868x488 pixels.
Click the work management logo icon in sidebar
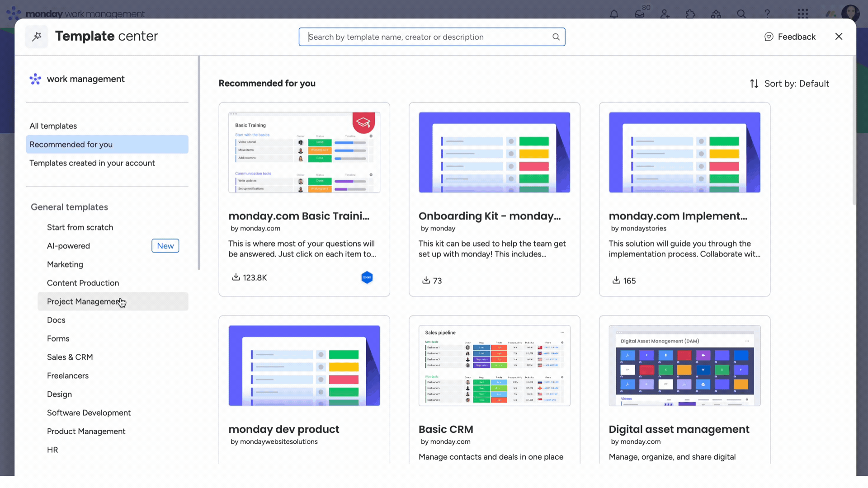(35, 79)
